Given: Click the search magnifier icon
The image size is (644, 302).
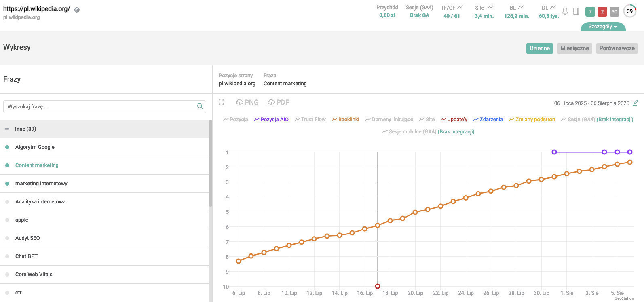Looking at the screenshot, I should pos(200,106).
